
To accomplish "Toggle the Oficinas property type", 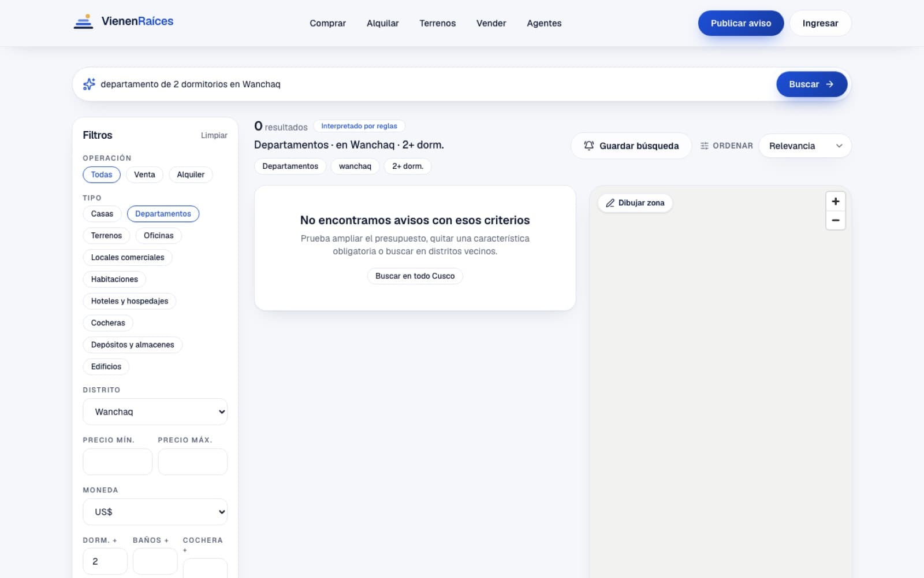I will click(158, 236).
